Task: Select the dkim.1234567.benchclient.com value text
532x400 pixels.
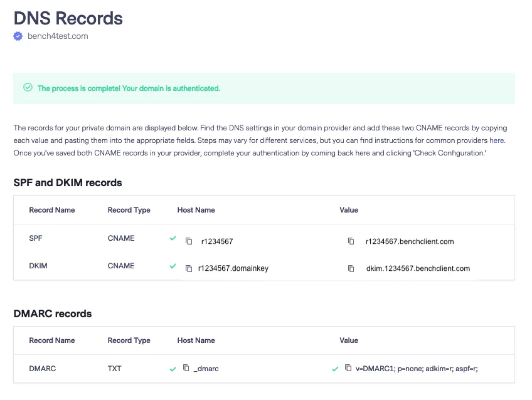Action: click(x=418, y=268)
